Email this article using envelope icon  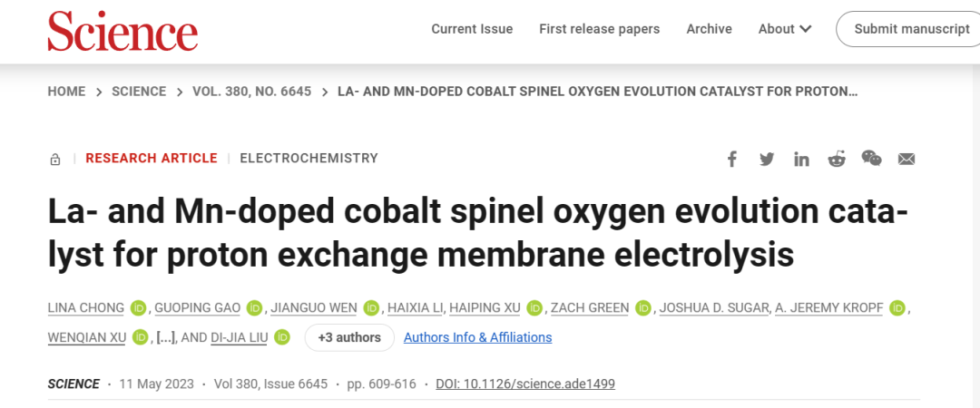906,160
